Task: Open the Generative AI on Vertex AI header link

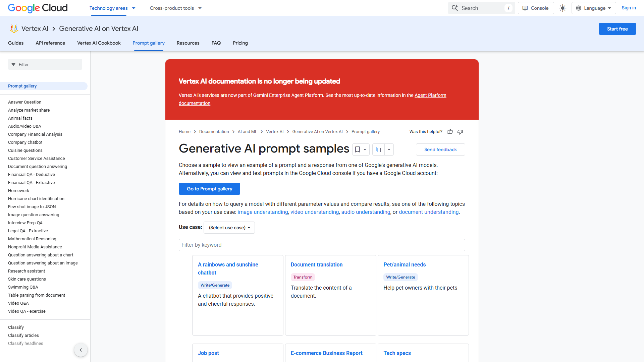Action: tap(99, 29)
